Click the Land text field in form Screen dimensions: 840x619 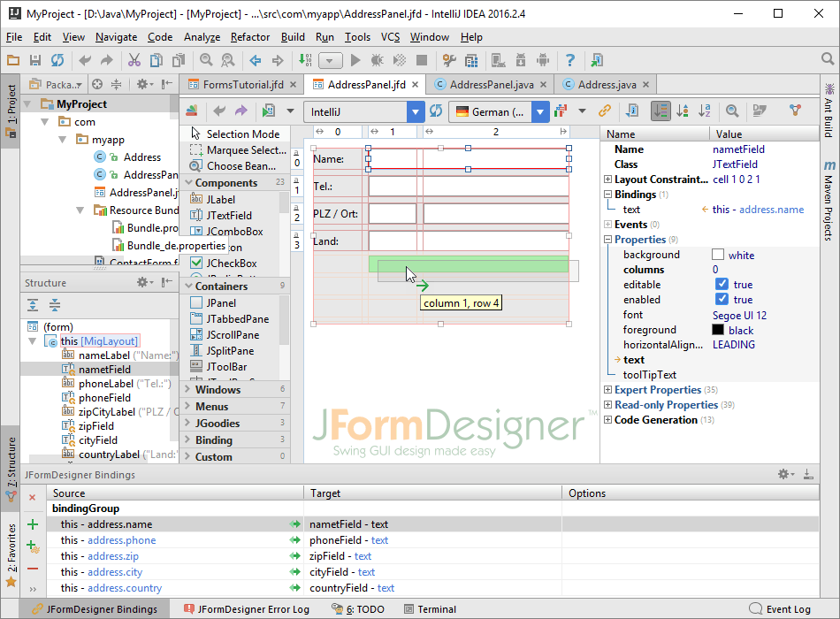(469, 241)
